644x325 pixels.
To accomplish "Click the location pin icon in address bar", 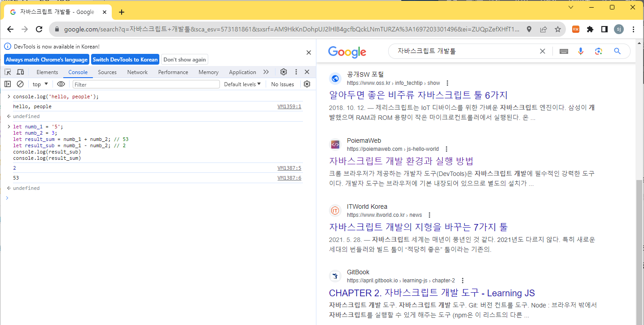I will pyautogui.click(x=529, y=29).
